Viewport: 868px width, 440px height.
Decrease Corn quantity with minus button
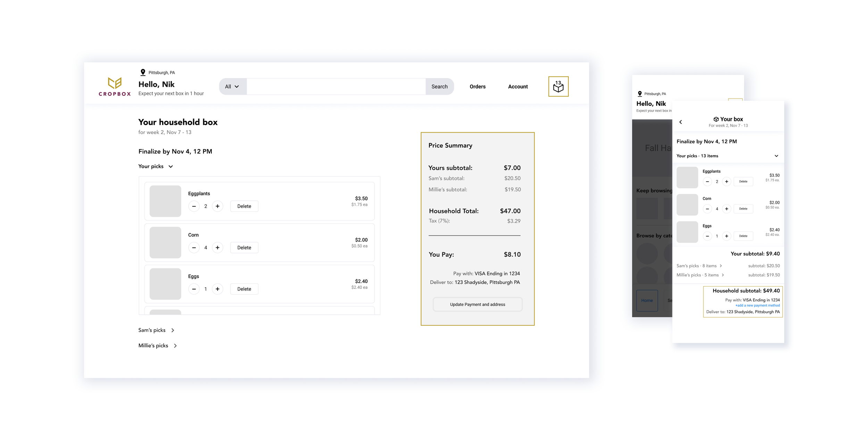pyautogui.click(x=194, y=248)
